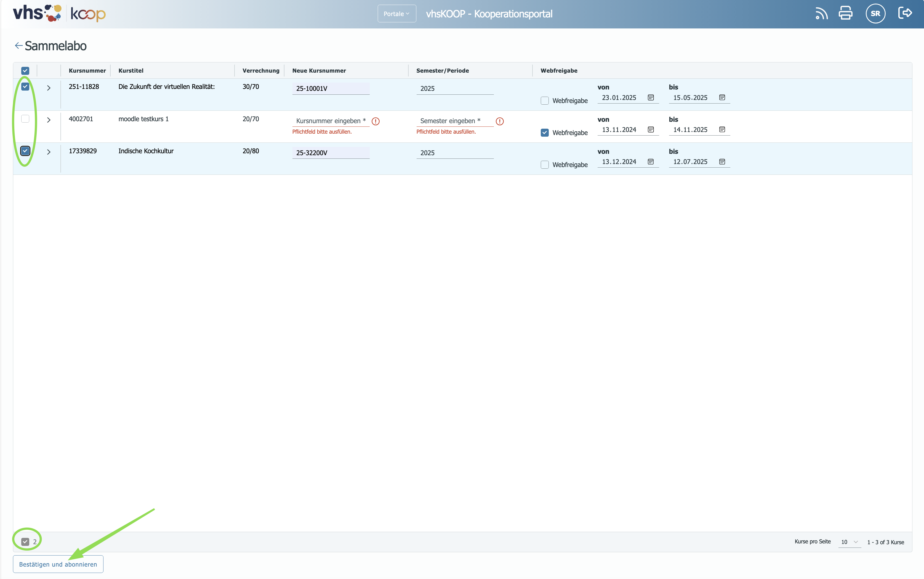This screenshot has height=579, width=924.
Task: Open calendar for bis date 14.11.2025
Action: pyautogui.click(x=722, y=129)
